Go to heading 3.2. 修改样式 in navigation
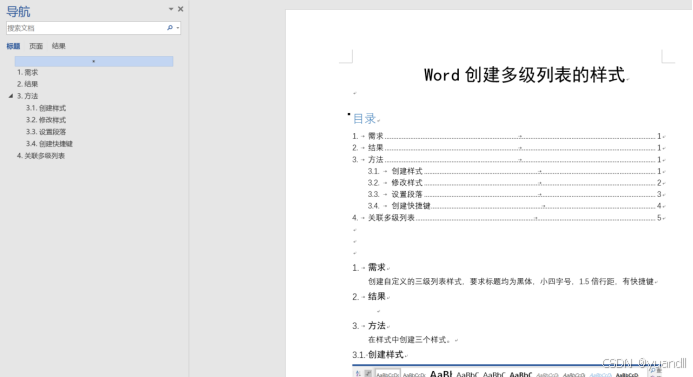 click(46, 120)
